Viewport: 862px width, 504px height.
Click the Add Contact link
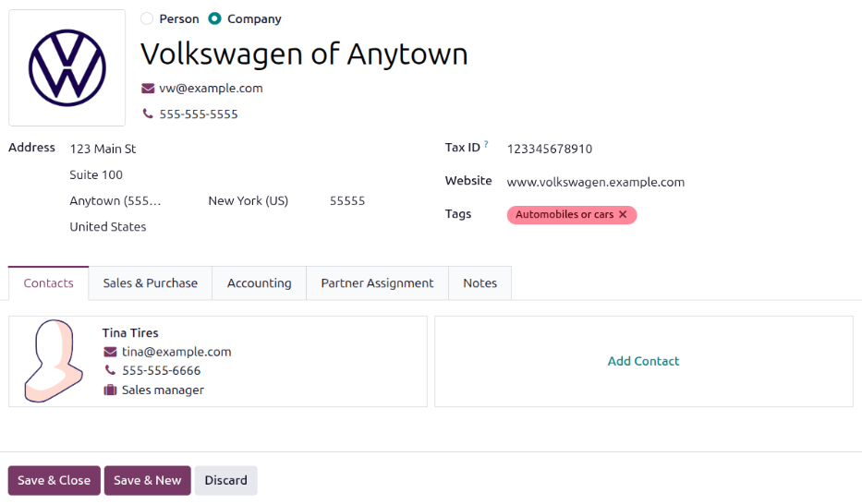pyautogui.click(x=643, y=361)
